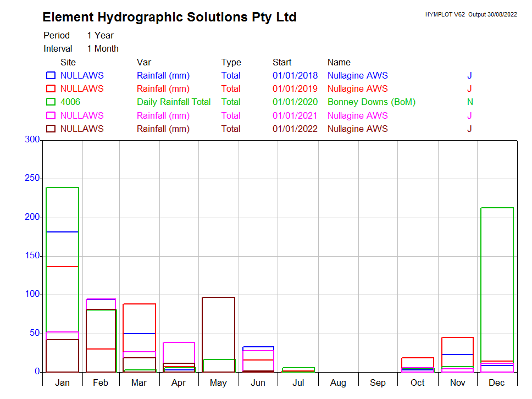The height and width of the screenshot is (399, 532).
Task: Click the green 4006 site label
Action: click(x=70, y=102)
